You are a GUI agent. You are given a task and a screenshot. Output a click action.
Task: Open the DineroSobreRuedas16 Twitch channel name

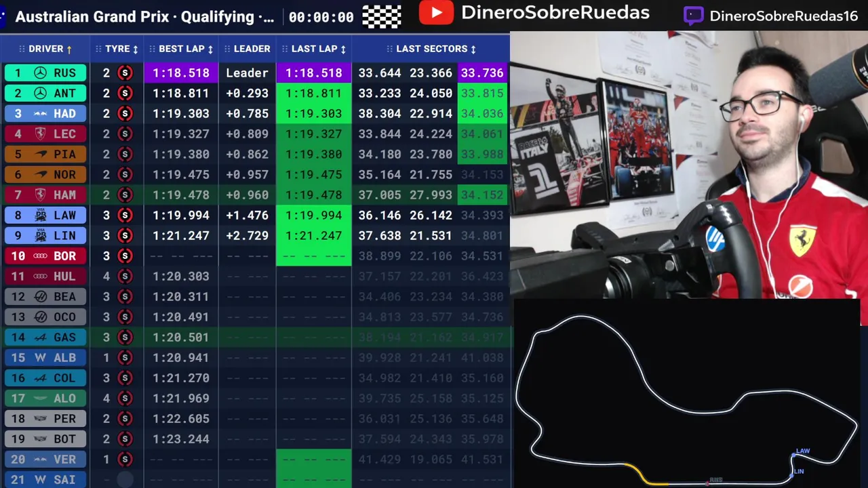783,16
